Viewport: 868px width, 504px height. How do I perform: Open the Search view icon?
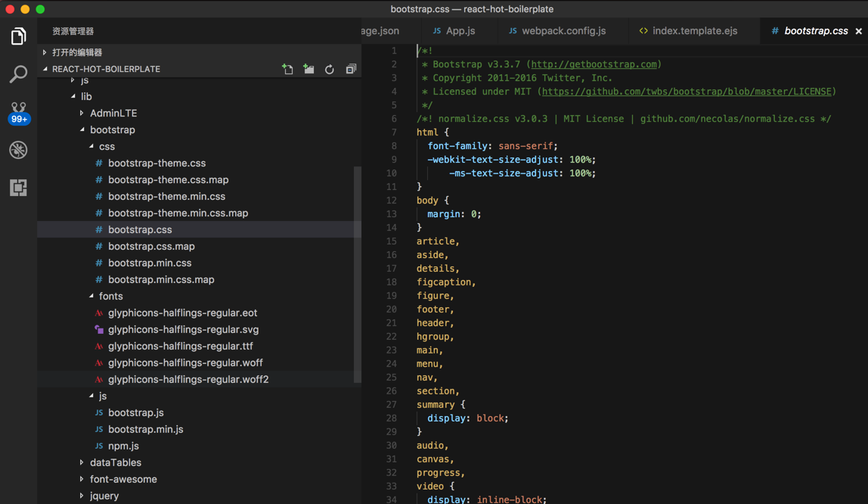(18, 74)
